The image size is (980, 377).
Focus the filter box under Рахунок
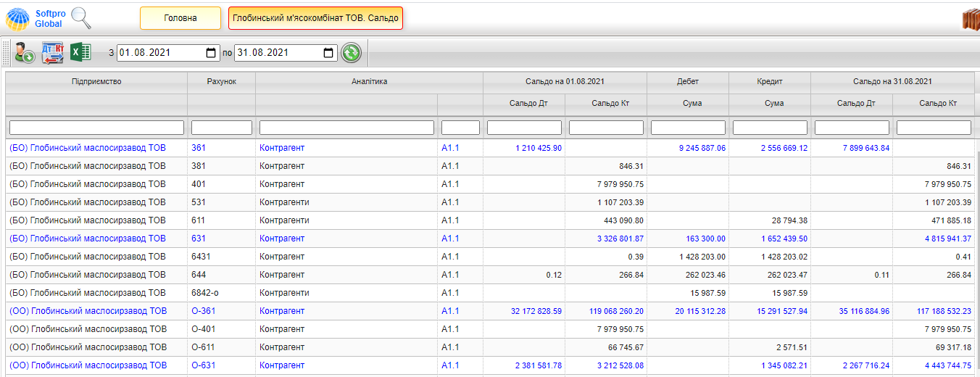[221, 128]
